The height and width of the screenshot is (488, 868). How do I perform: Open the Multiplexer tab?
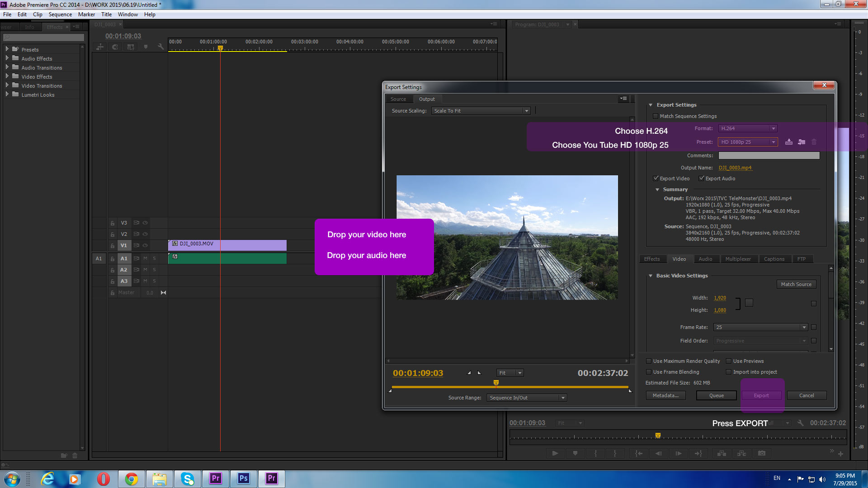point(738,259)
